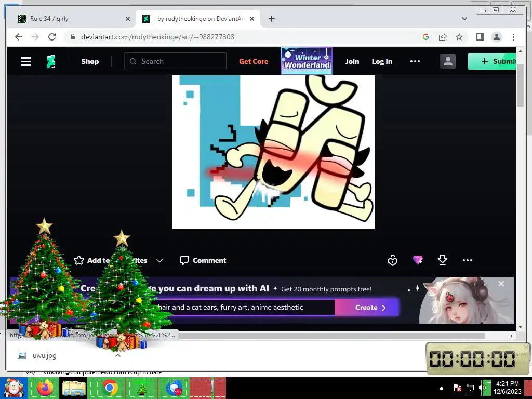Click the artwork image
The width and height of the screenshot is (532, 399).
coord(273,152)
